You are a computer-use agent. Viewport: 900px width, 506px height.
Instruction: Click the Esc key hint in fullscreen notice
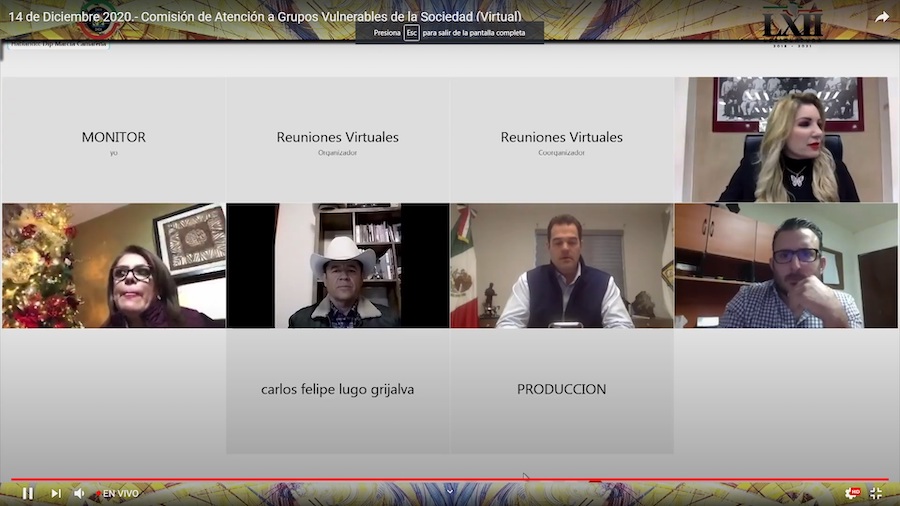[x=411, y=32]
